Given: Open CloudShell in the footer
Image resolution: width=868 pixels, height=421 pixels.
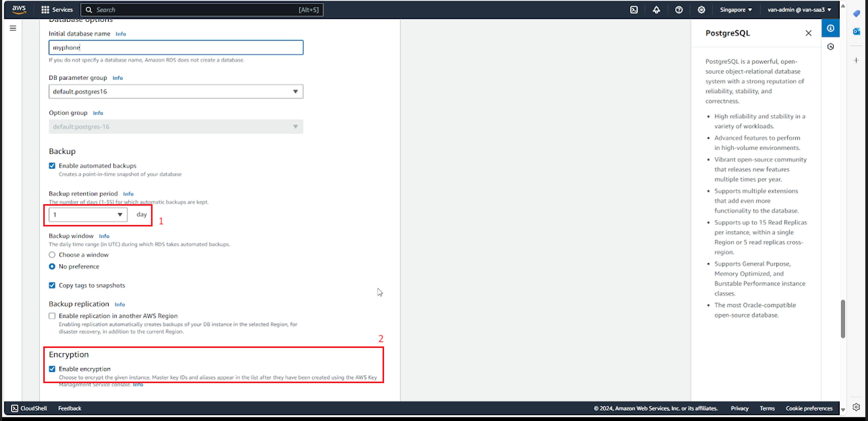Looking at the screenshot, I should pyautogui.click(x=29, y=408).
